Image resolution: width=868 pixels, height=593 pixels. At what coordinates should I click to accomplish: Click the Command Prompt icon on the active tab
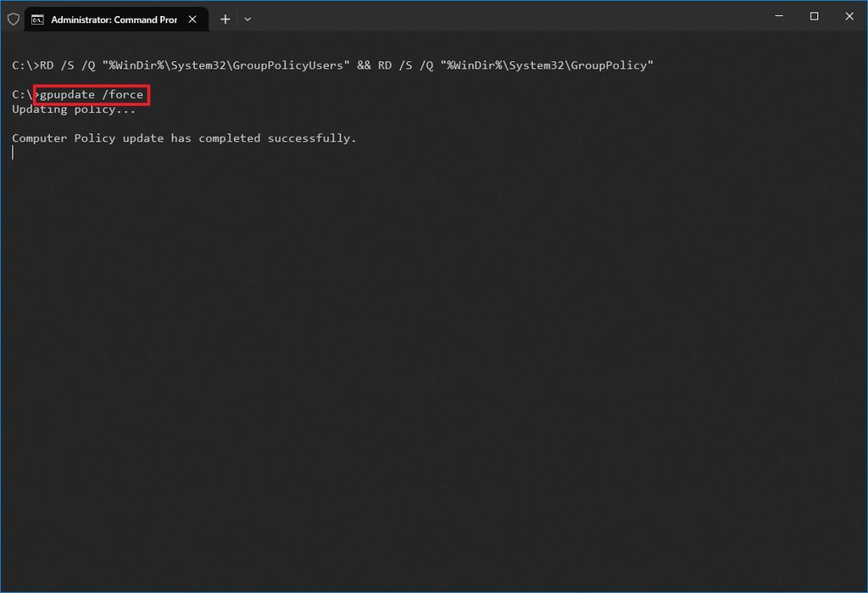tap(36, 18)
